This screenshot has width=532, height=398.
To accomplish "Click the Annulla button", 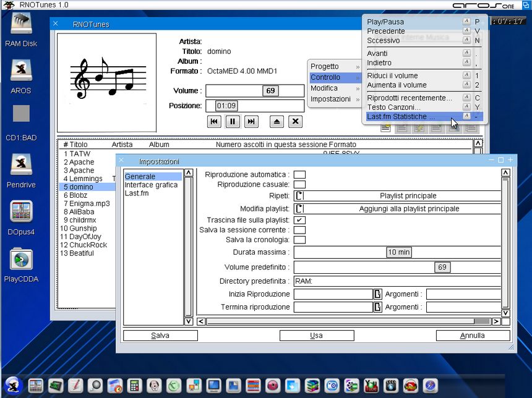I will click(x=473, y=336).
